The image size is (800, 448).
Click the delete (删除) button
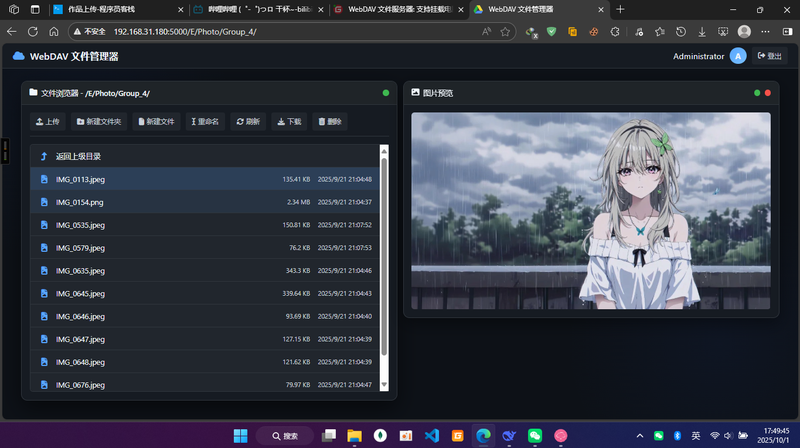point(330,121)
